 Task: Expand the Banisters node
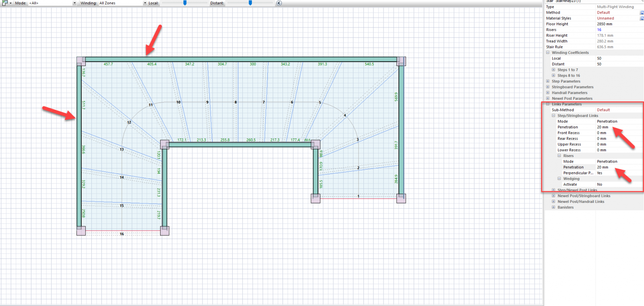[553, 207]
